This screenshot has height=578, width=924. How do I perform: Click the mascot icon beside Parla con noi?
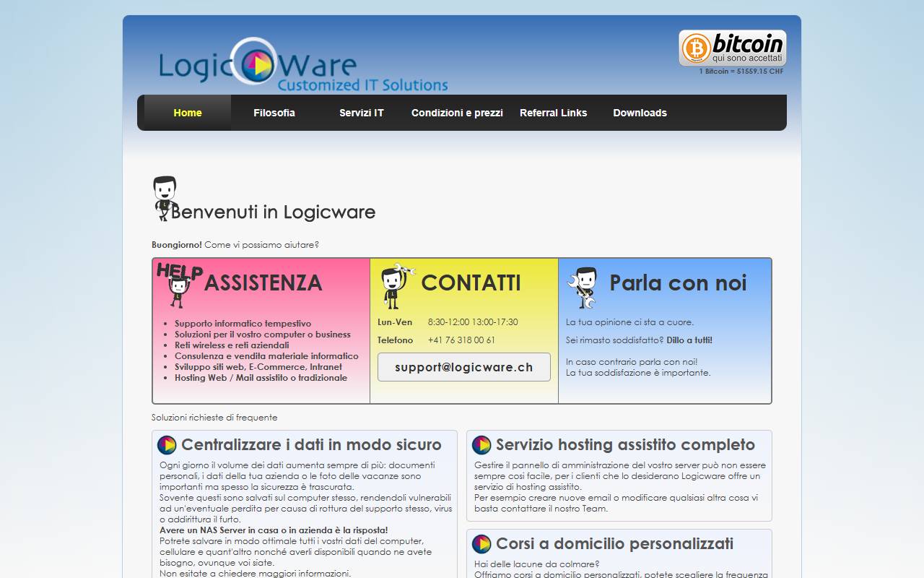583,288
